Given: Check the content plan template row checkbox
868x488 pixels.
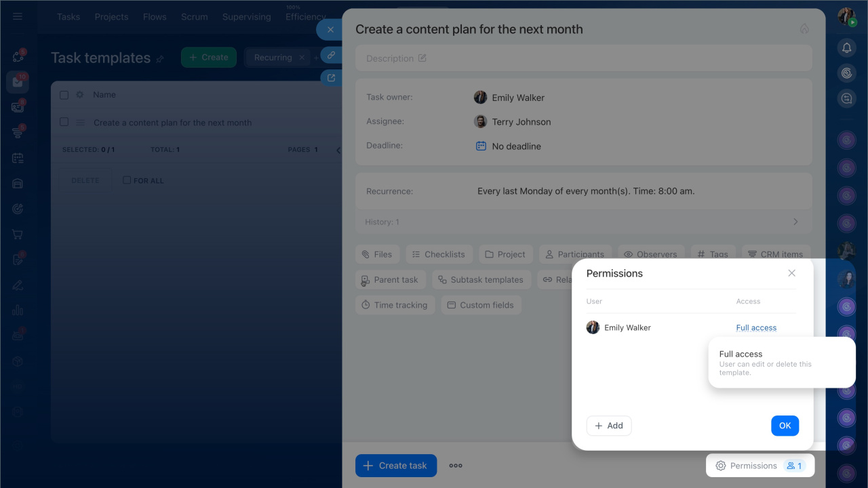Looking at the screenshot, I should coord(64,122).
